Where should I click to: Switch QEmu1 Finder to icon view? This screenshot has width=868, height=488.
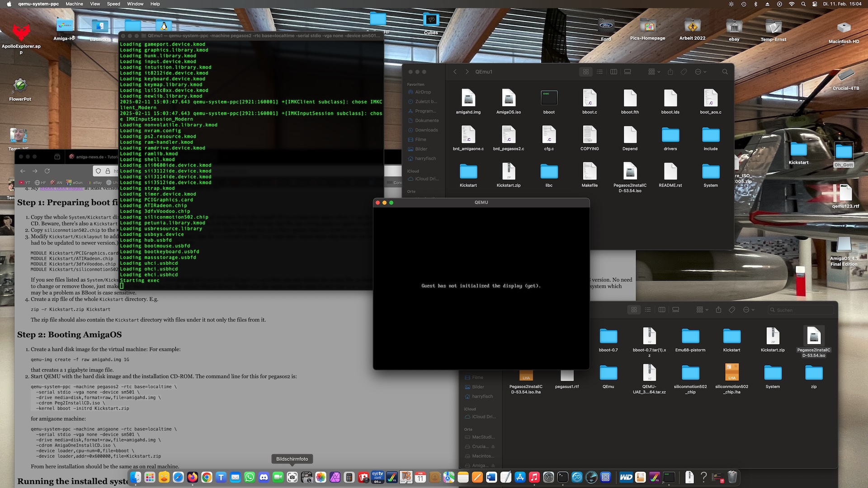[x=586, y=72]
